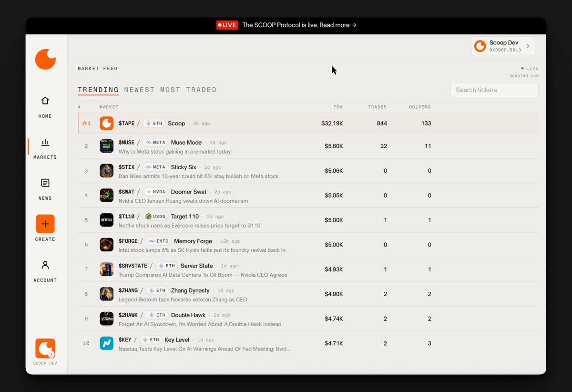Image resolution: width=572 pixels, height=392 pixels.
Task: Switch to the Trending tab
Action: point(98,90)
